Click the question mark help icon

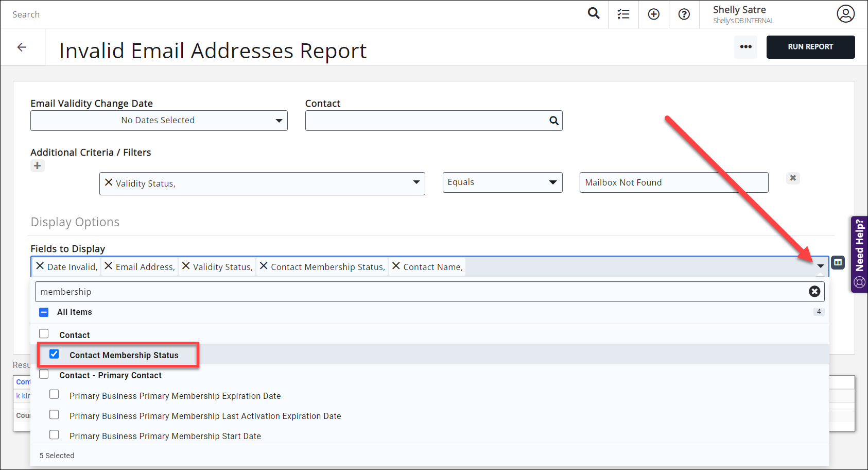coord(684,14)
